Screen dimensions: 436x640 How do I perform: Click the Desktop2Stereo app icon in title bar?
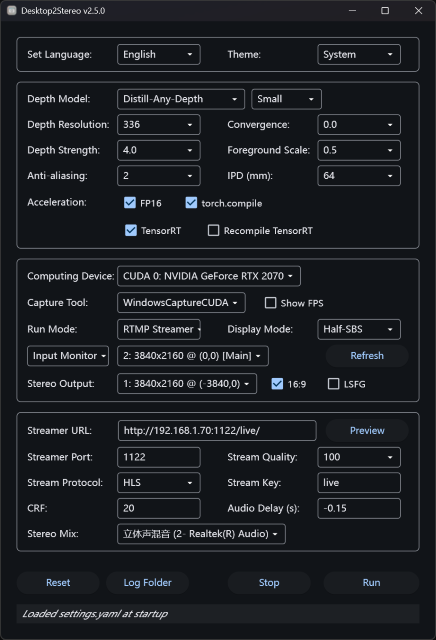coord(11,11)
